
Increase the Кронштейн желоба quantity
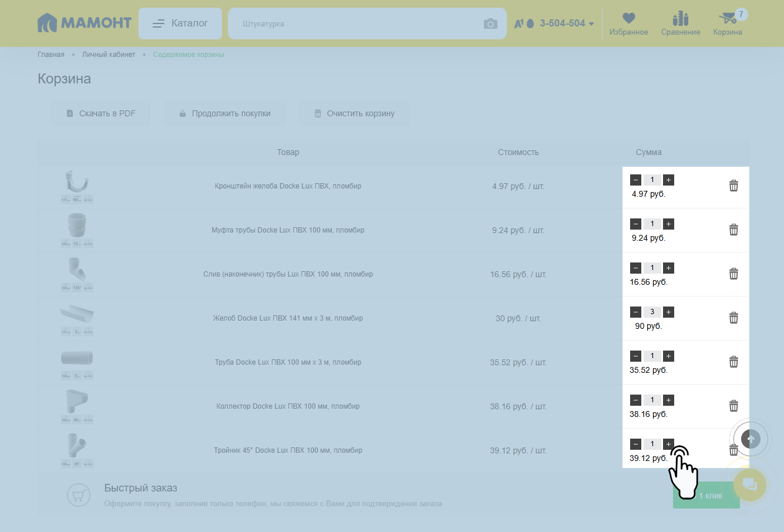[x=668, y=180]
